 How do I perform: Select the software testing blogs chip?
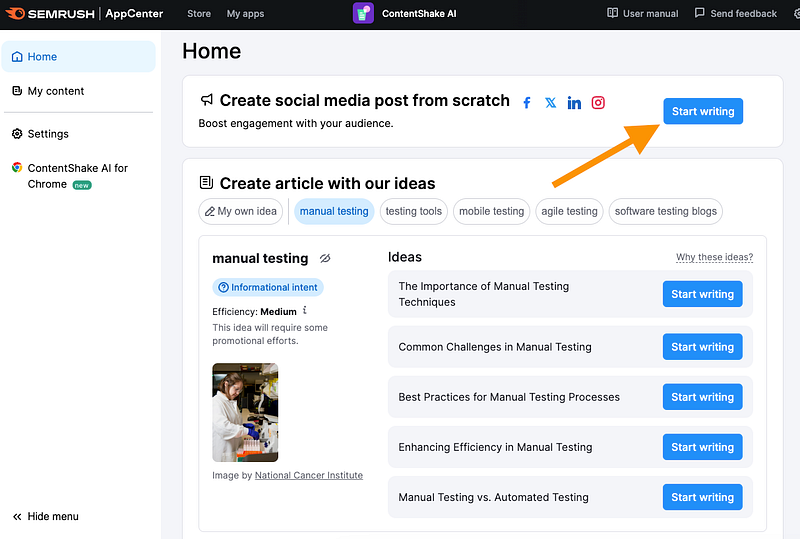[x=666, y=211]
